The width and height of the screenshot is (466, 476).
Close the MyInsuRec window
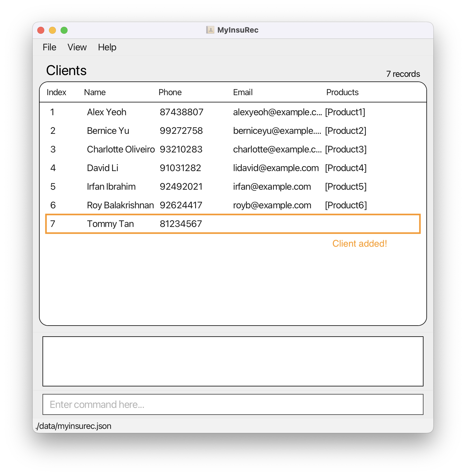click(x=41, y=30)
